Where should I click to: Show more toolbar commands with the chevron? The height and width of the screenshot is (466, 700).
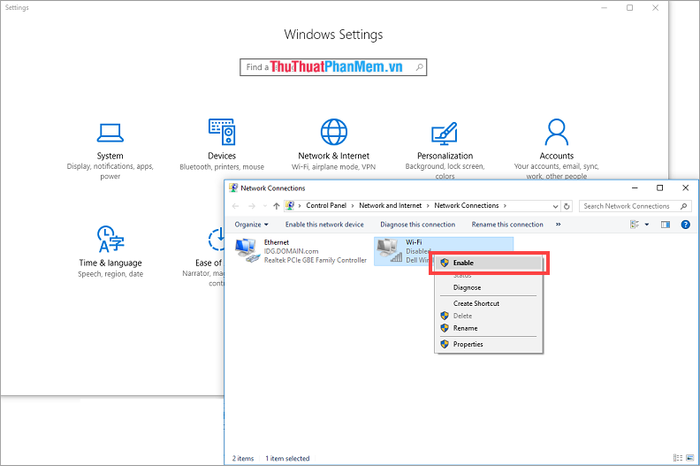558,225
